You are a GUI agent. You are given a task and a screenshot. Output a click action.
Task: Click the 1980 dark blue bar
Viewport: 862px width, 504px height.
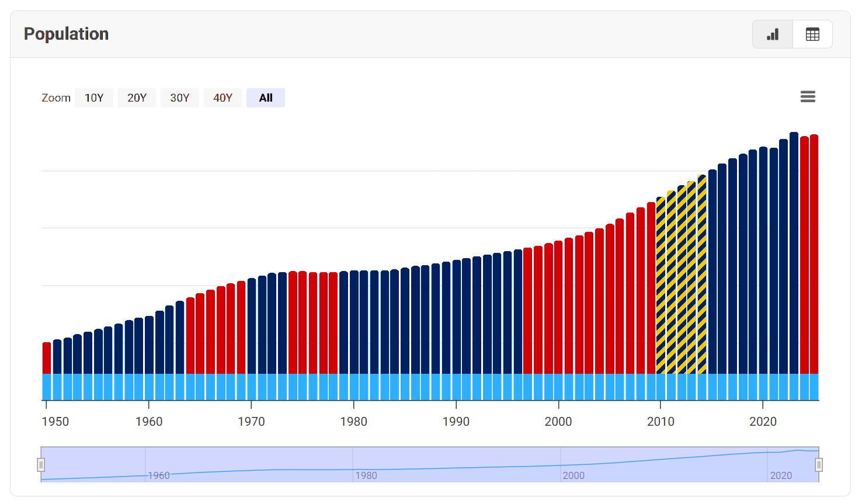354,321
